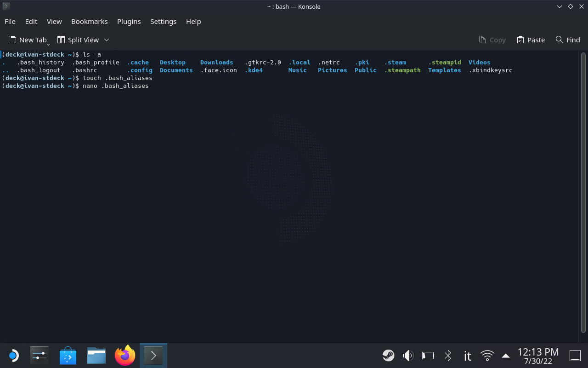Open the volume control in the system tray

click(x=408, y=355)
